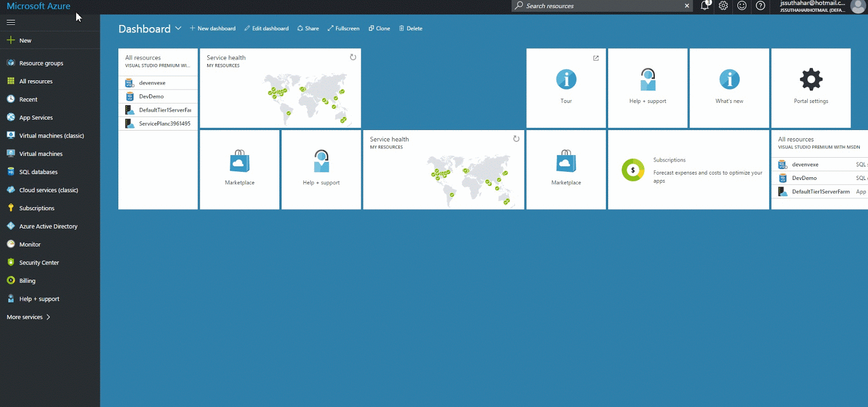Image resolution: width=868 pixels, height=407 pixels.
Task: Open Help + support in sidebar
Action: click(x=50, y=299)
